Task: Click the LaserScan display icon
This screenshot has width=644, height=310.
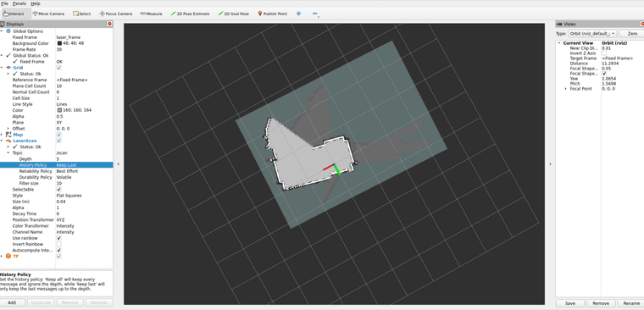Action: pyautogui.click(x=8, y=141)
